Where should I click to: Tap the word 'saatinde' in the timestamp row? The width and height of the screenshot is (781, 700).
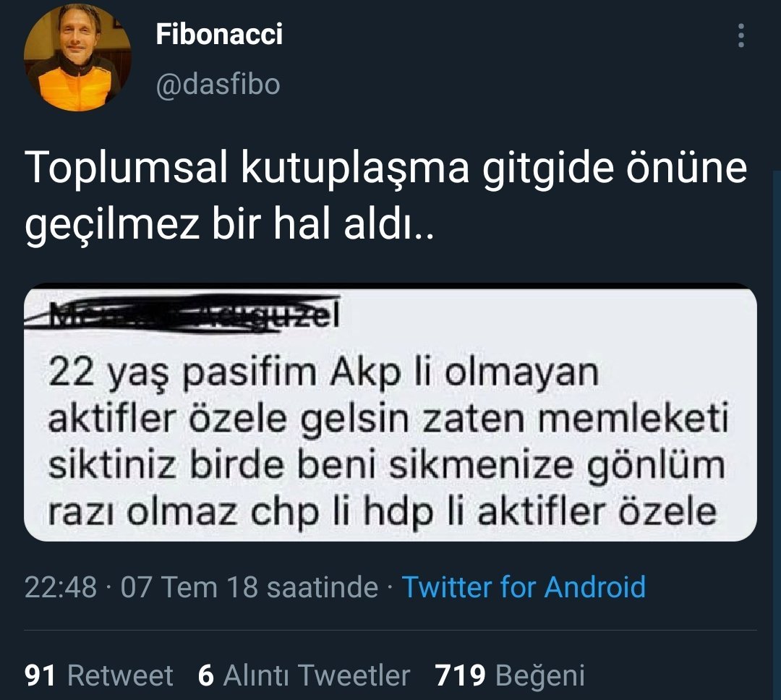(x=323, y=586)
